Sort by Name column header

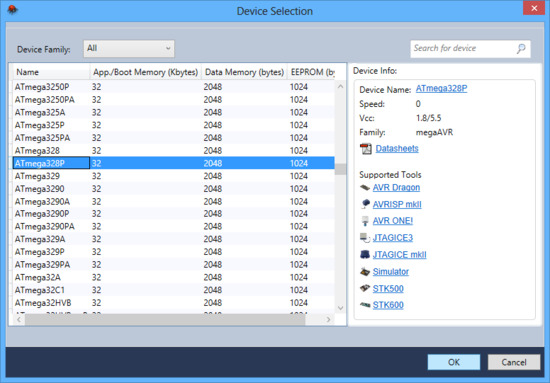pyautogui.click(x=51, y=72)
